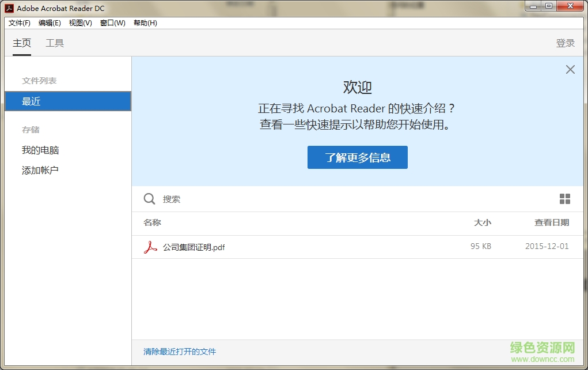Sort files by the 名称 column
The width and height of the screenshot is (588, 370).
pos(151,223)
